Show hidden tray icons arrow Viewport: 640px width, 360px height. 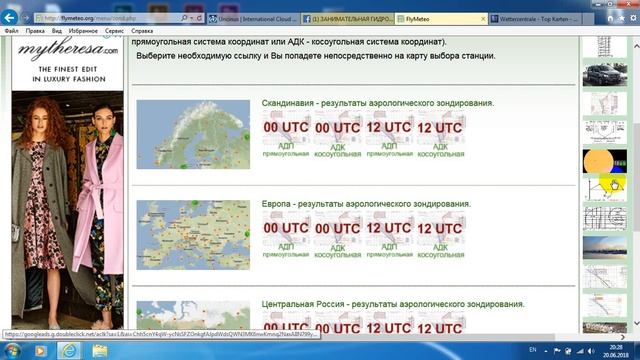click(546, 351)
